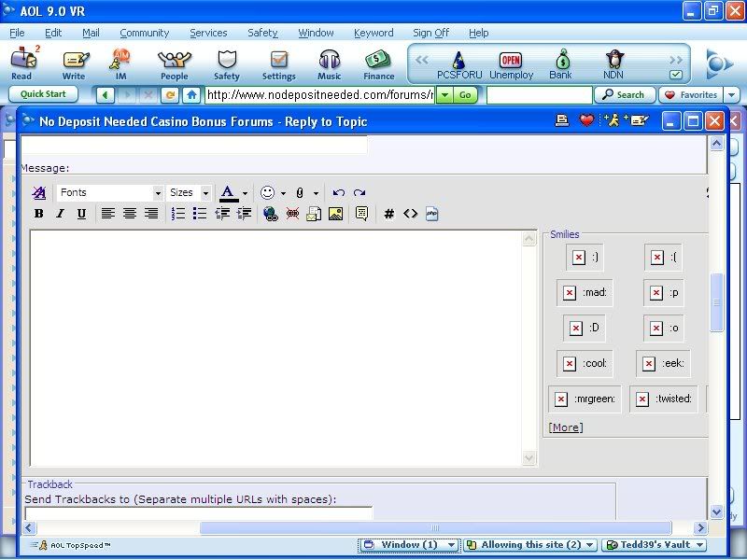Open the Keyword menu
This screenshot has height=560, width=747.
[x=373, y=33]
